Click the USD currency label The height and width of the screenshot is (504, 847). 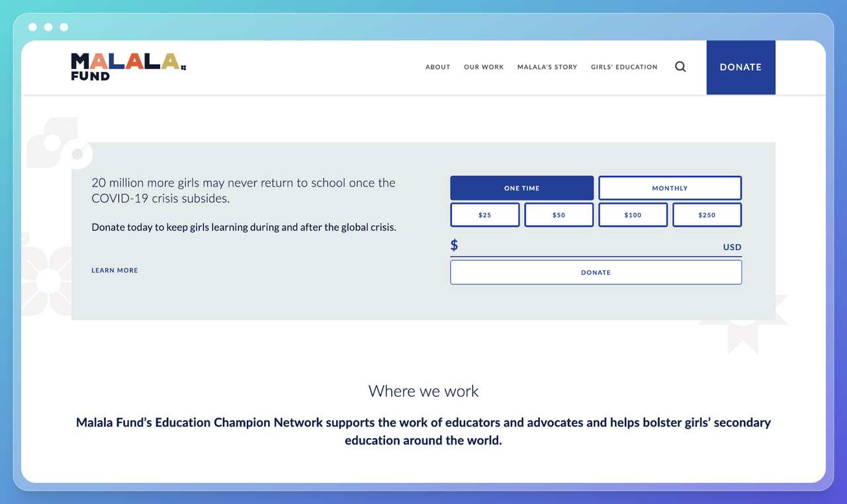coord(732,247)
